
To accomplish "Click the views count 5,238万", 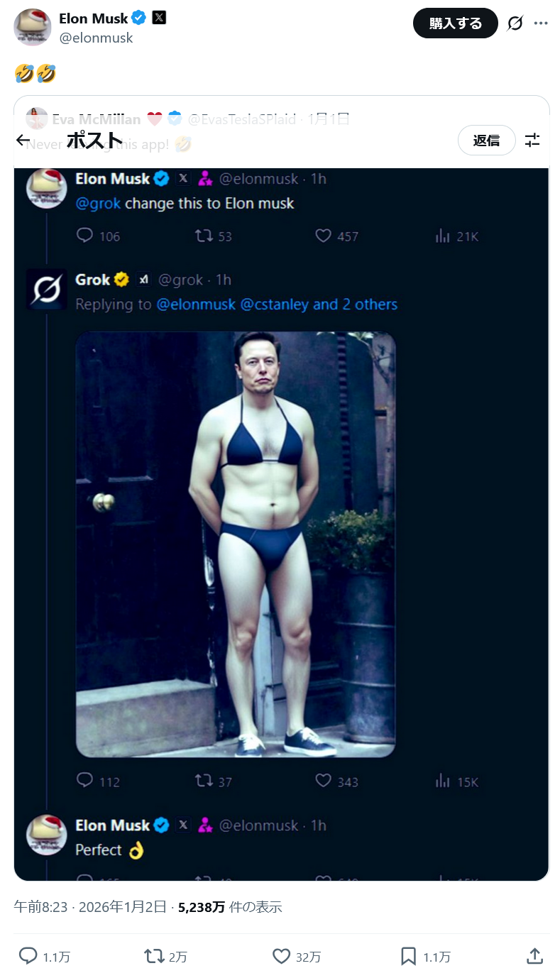I will click(202, 906).
